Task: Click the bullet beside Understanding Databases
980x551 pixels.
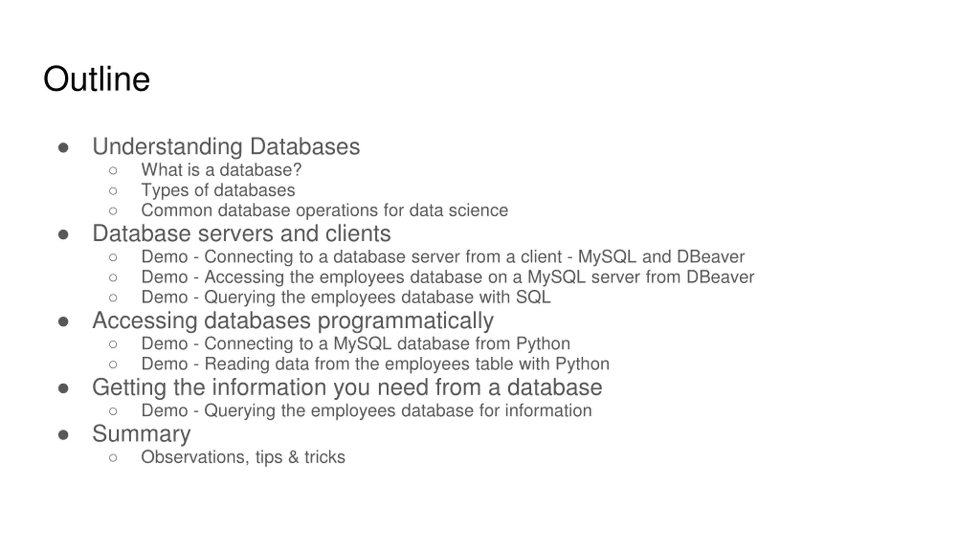Action: tap(64, 148)
